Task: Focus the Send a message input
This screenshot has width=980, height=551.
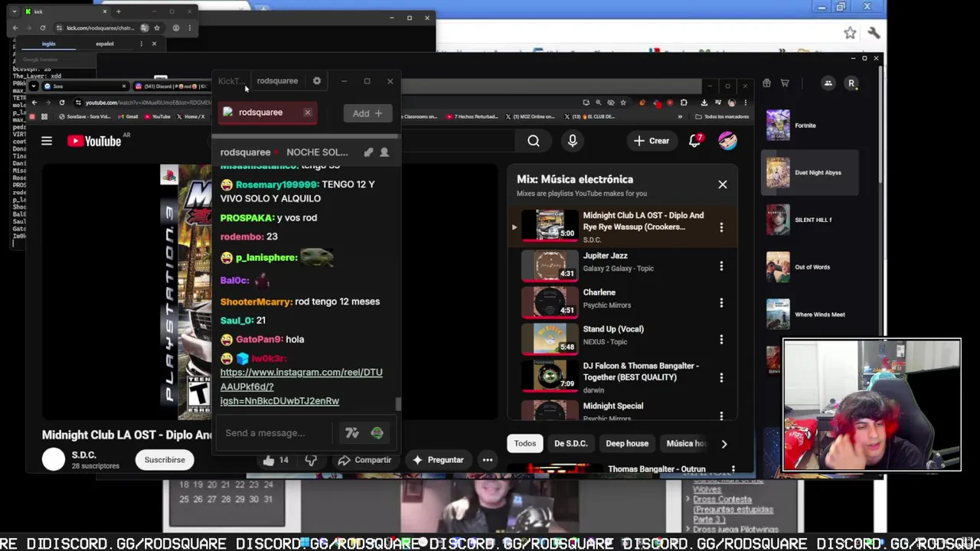Action: tap(276, 433)
